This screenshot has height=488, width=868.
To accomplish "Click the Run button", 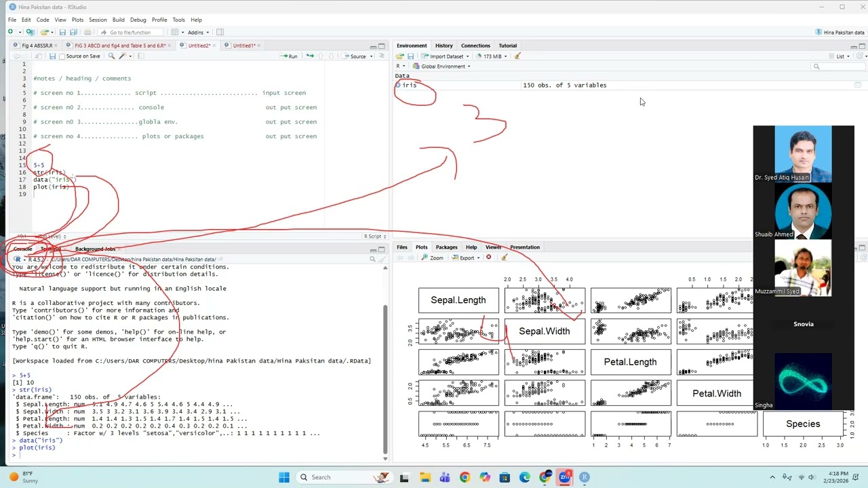I will coord(289,56).
